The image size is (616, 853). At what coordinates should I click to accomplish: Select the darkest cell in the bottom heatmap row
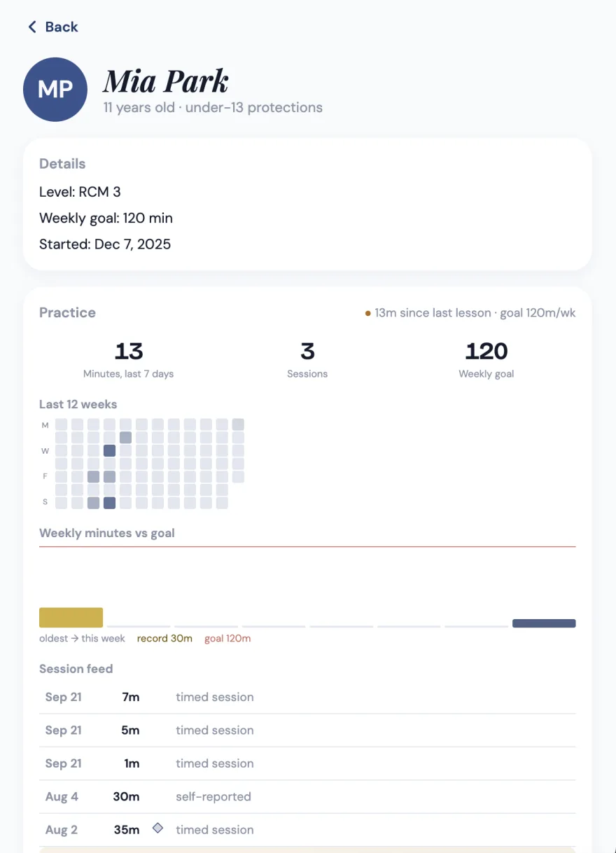coord(109,503)
